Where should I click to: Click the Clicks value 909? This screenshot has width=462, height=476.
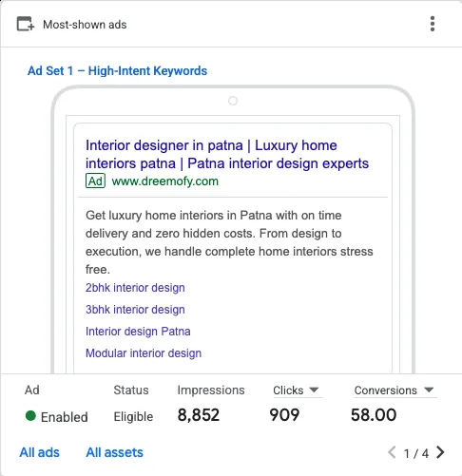[x=284, y=415]
